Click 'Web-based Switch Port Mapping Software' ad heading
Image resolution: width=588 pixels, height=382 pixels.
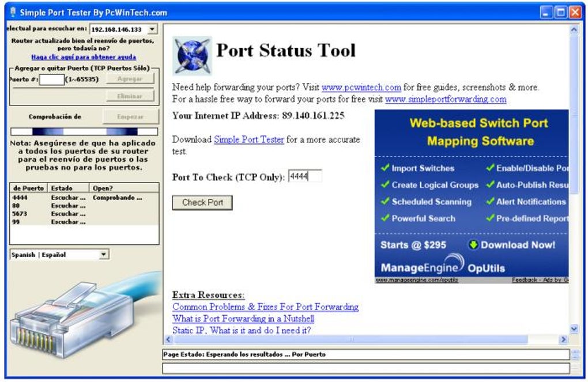point(479,132)
